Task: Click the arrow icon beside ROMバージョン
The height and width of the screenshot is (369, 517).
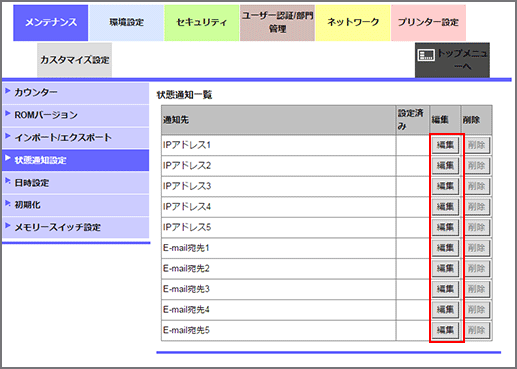Action: pos(8,113)
